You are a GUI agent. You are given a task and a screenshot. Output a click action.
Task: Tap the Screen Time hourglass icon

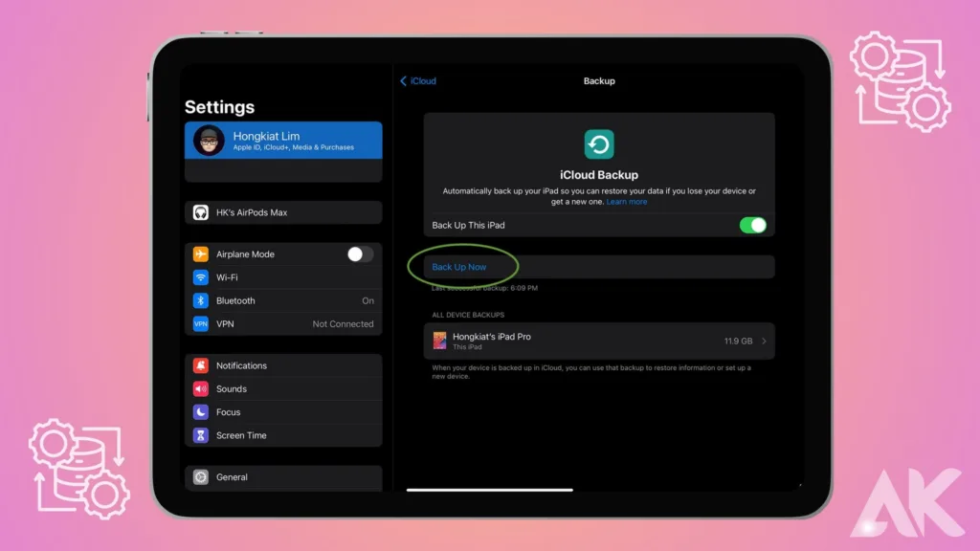[201, 435]
